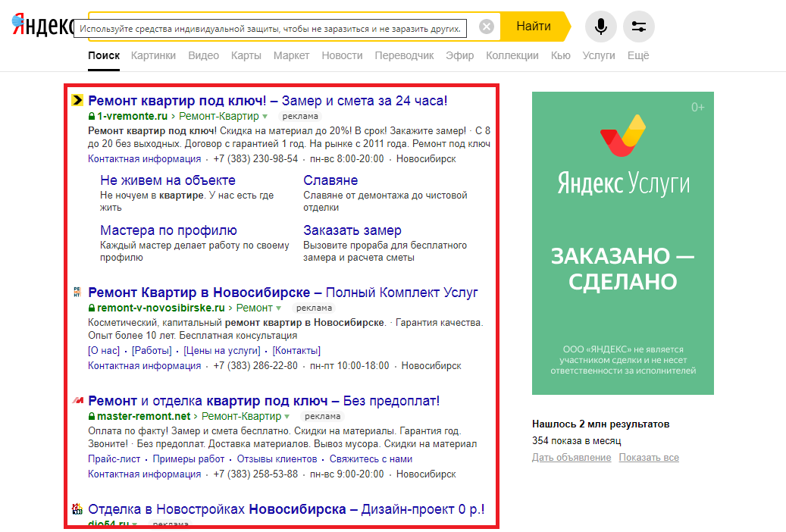
Task: Select the active Поиск tab
Action: point(104,55)
